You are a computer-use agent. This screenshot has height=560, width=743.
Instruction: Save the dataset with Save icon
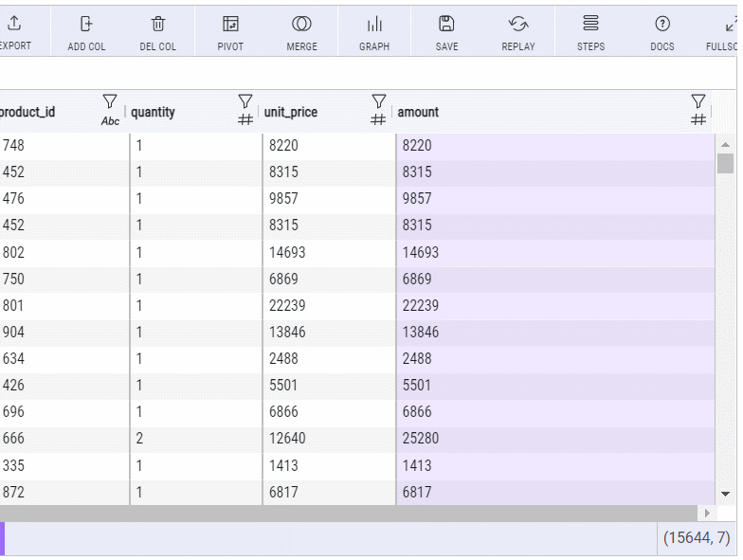[x=446, y=31]
